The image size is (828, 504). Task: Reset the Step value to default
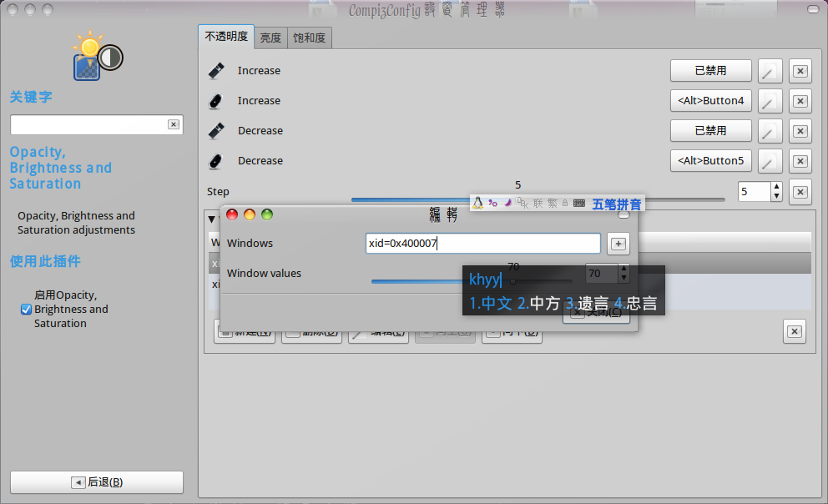point(800,192)
